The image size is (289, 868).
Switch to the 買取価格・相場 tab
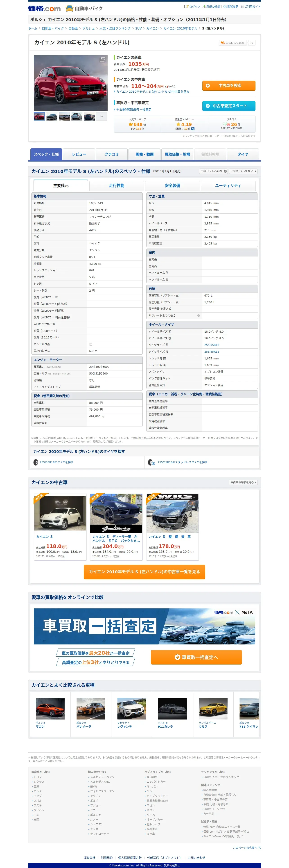[x=177, y=154]
